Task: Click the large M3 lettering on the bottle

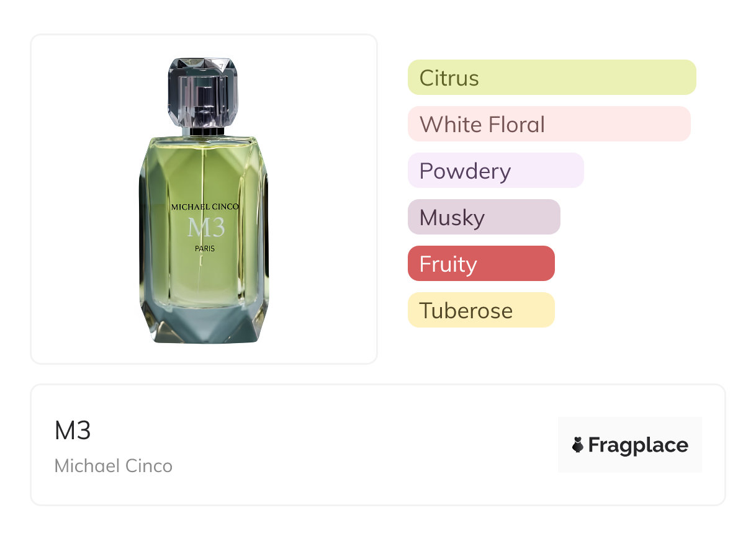Action: pyautogui.click(x=205, y=228)
